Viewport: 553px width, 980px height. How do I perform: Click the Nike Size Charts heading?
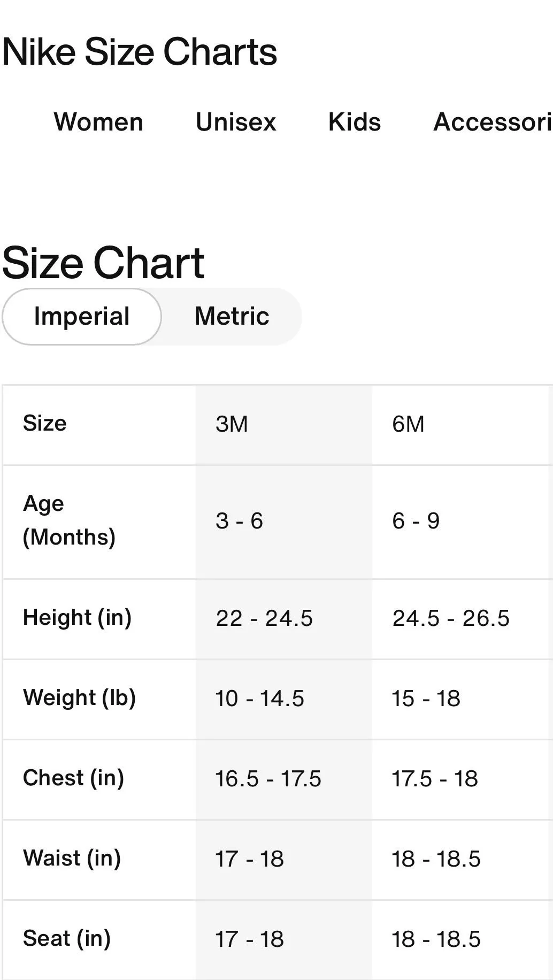click(x=140, y=52)
